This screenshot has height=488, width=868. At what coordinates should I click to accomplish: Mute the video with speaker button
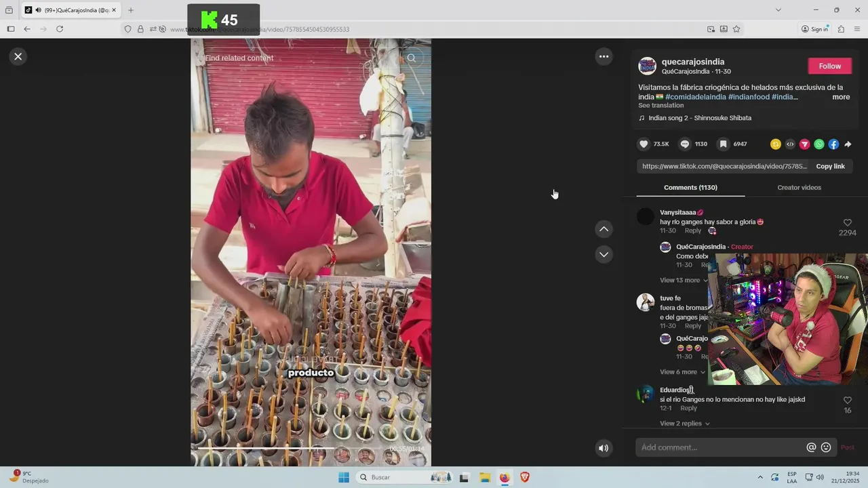(x=604, y=448)
